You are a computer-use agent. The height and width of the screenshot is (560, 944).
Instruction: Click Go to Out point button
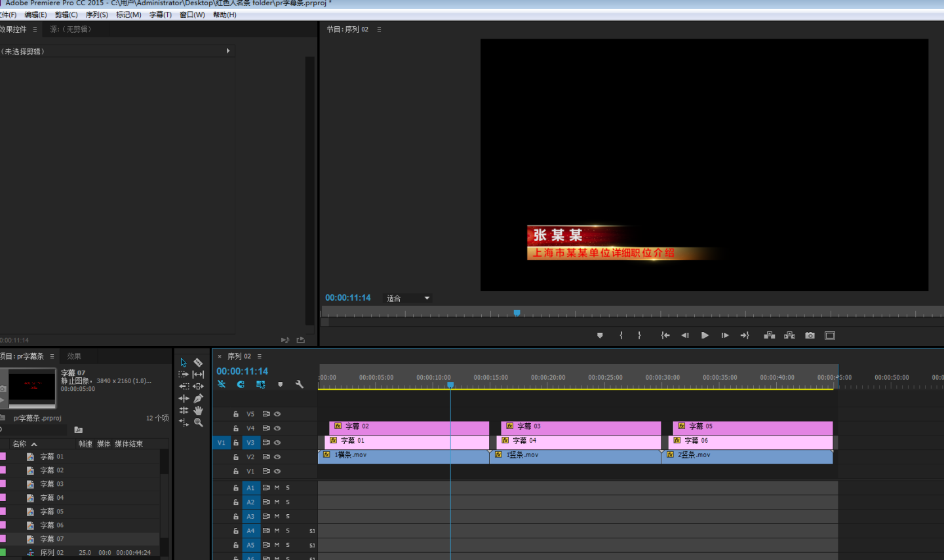tap(745, 335)
